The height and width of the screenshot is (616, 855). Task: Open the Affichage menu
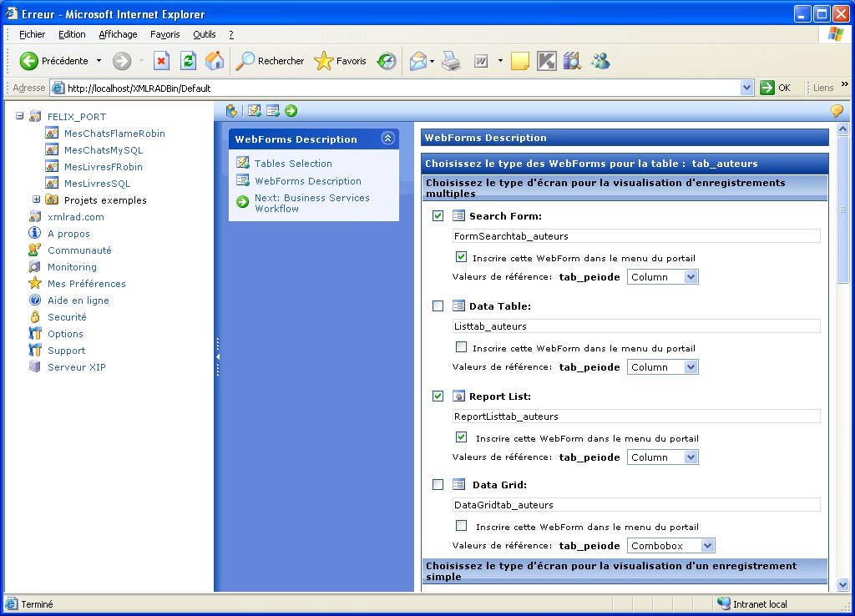coord(118,34)
